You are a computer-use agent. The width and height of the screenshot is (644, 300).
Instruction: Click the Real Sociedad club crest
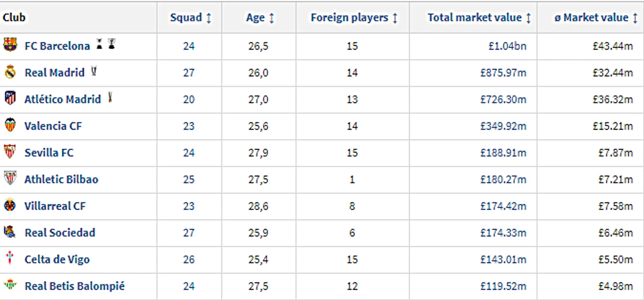(x=10, y=232)
